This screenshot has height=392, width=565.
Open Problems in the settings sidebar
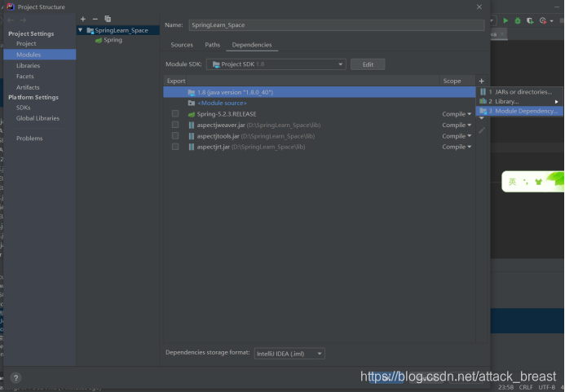click(x=29, y=139)
